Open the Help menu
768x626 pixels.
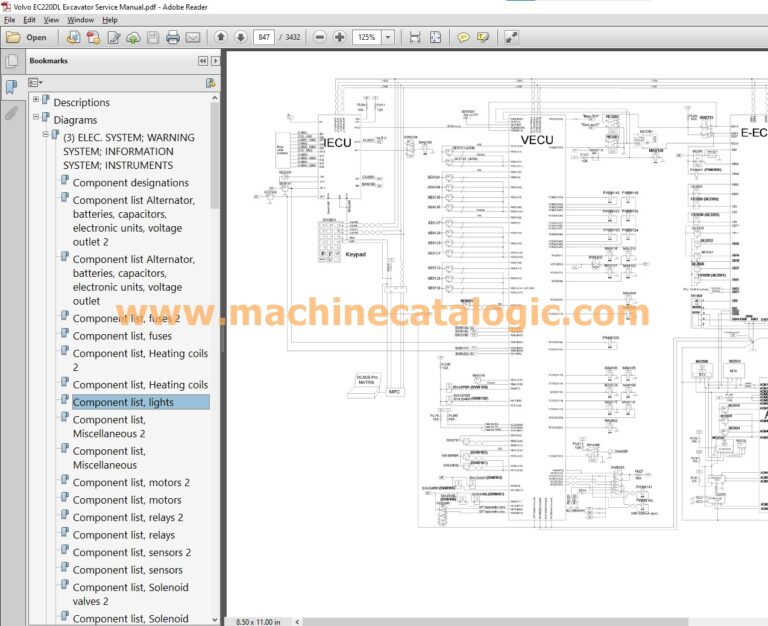coord(110,20)
